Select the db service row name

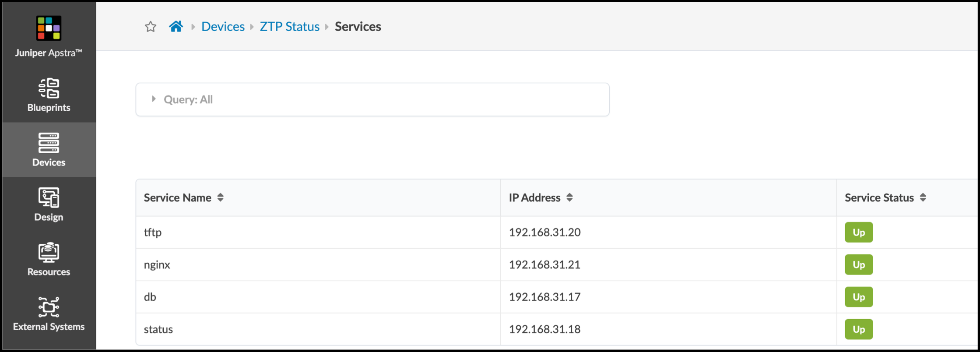[x=150, y=297]
